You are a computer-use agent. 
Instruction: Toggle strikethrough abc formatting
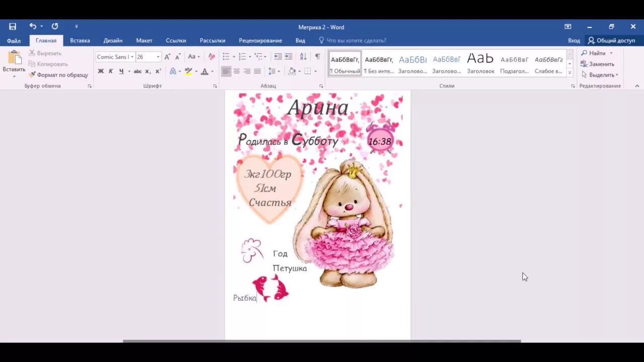pos(137,71)
